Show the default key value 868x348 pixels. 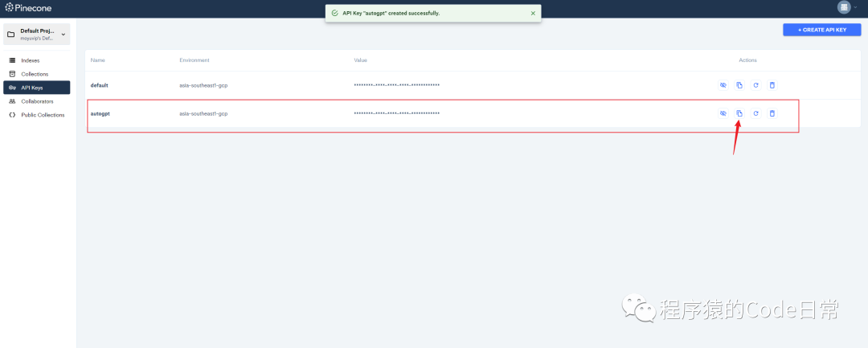pos(723,85)
